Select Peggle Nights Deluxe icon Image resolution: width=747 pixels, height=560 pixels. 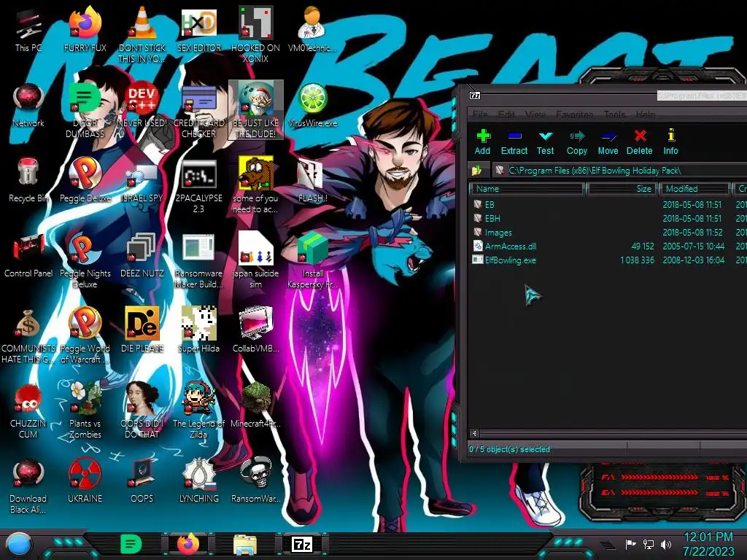coord(85,260)
